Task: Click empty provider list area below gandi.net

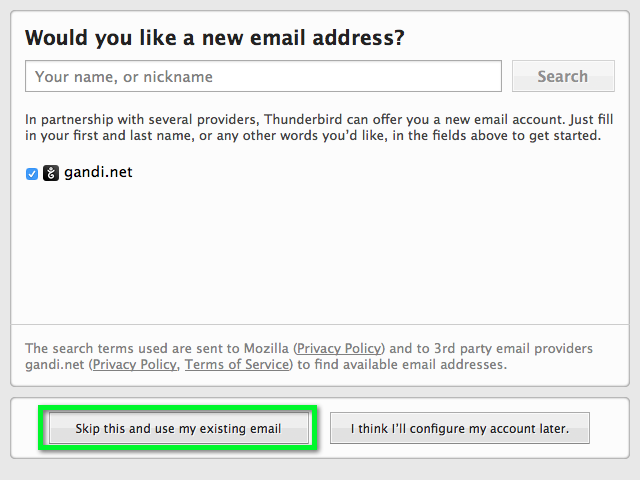Action: 320,253
